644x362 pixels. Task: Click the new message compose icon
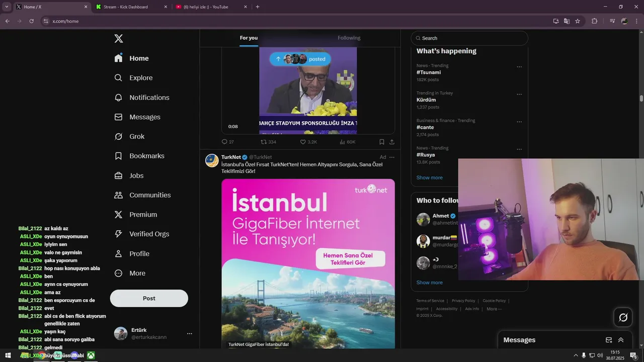point(609,340)
